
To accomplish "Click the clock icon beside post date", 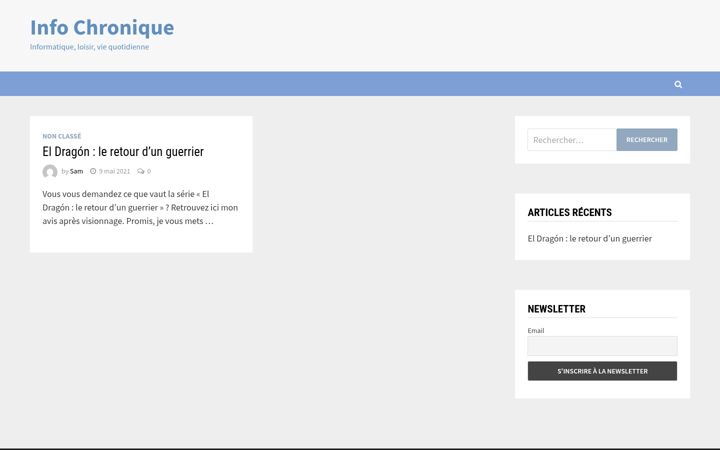I will 93,171.
